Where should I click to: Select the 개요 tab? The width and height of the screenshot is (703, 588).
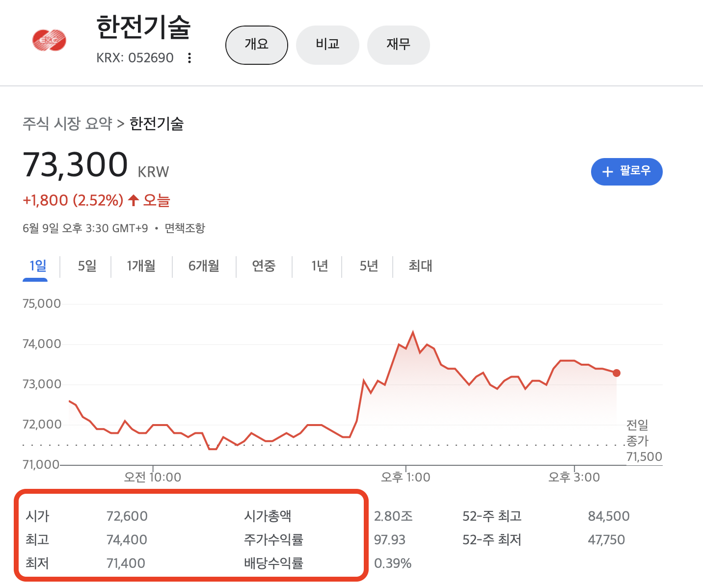coord(256,45)
